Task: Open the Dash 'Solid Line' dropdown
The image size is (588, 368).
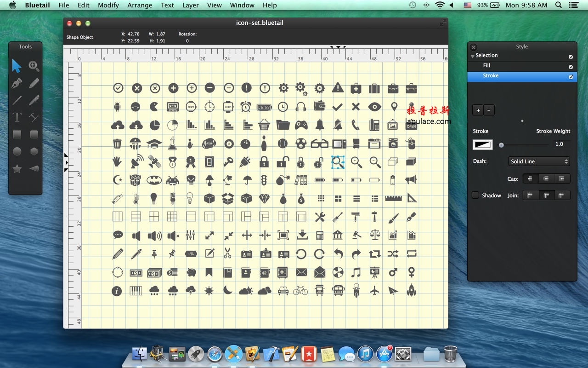Action: click(x=539, y=161)
